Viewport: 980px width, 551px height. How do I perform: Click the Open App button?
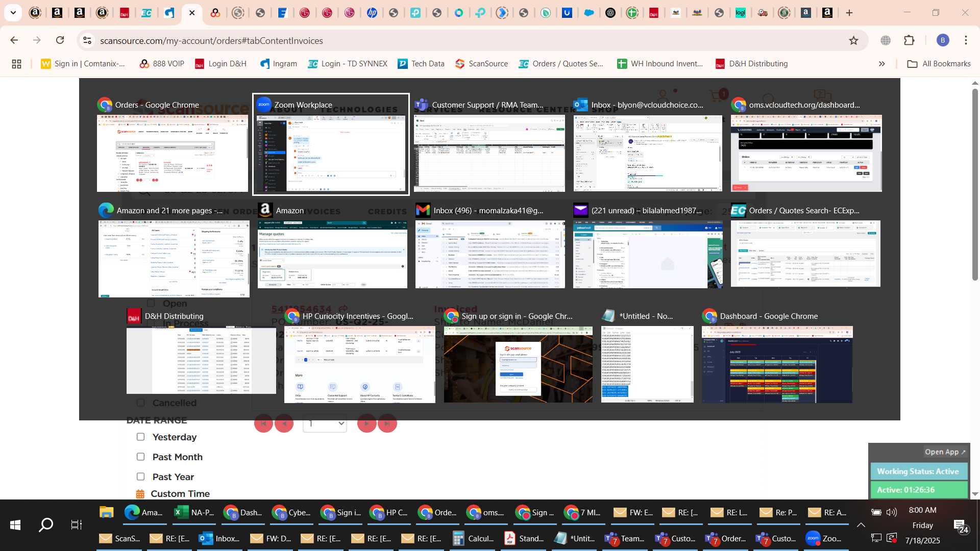tap(945, 452)
